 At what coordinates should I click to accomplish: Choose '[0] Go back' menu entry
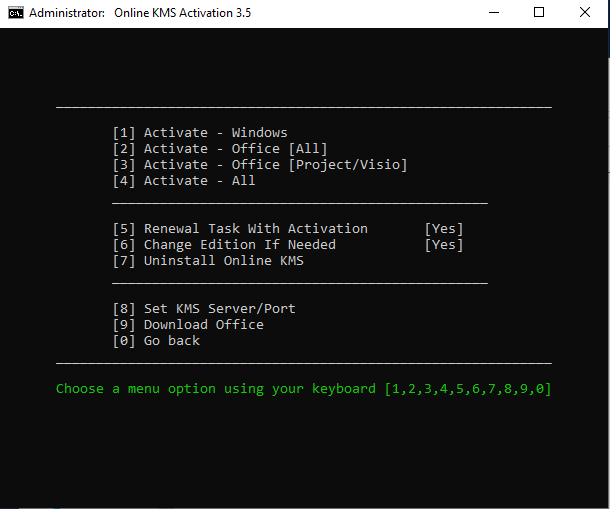pyautogui.click(x=156, y=341)
